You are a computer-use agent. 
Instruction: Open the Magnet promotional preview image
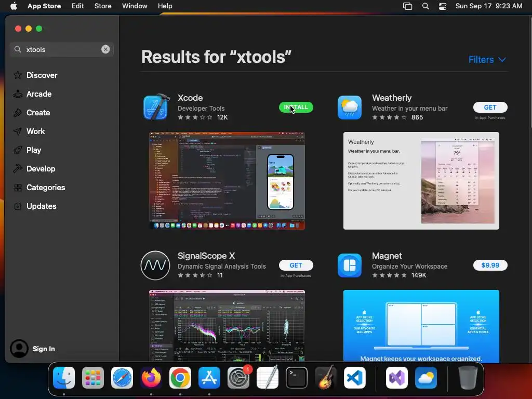[x=421, y=326]
